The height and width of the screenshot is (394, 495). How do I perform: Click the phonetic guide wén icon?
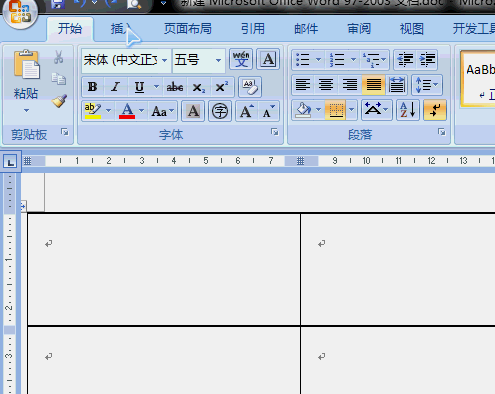(241, 60)
